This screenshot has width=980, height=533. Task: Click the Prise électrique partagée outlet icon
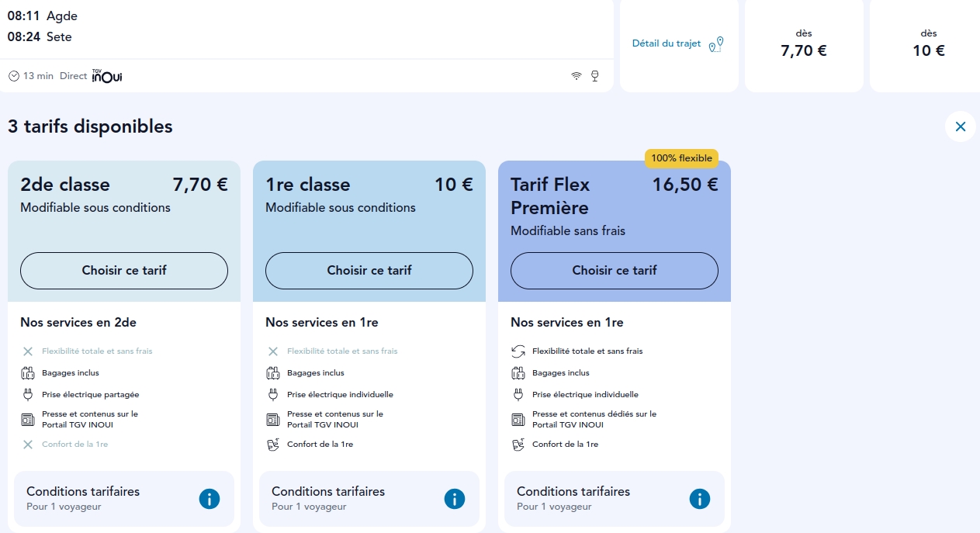click(x=27, y=393)
